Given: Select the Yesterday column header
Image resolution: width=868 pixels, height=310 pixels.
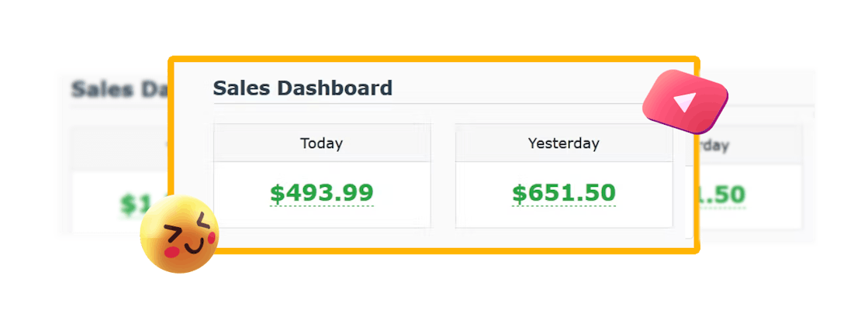Looking at the screenshot, I should tap(563, 143).
